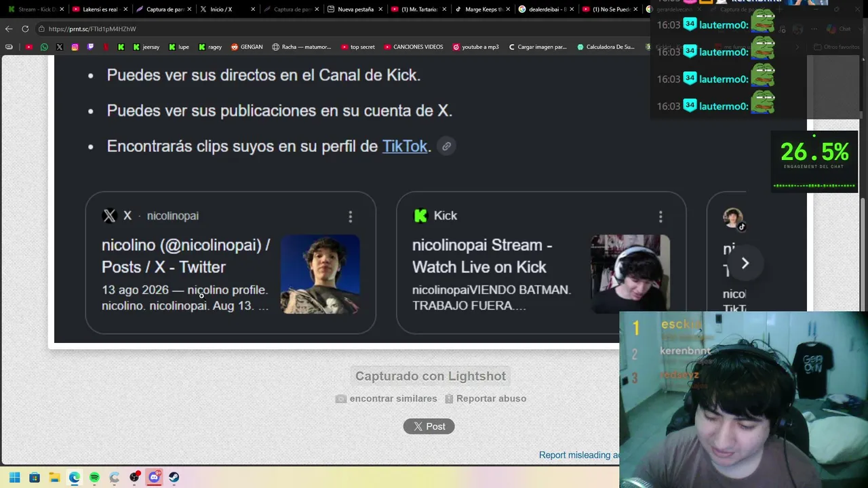The height and width of the screenshot is (488, 868).
Task: Open Steam from the taskbar
Action: (x=174, y=477)
